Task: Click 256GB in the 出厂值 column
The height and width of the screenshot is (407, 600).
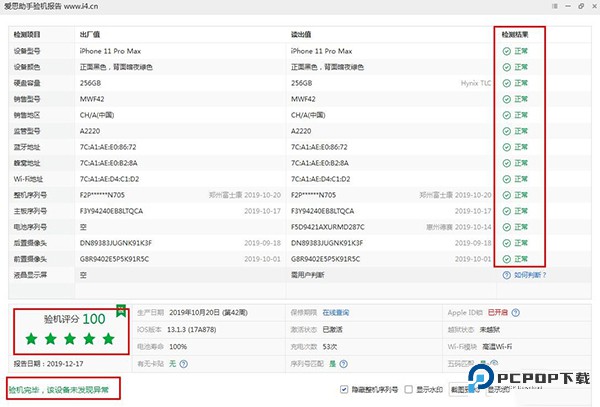Action: coord(90,83)
